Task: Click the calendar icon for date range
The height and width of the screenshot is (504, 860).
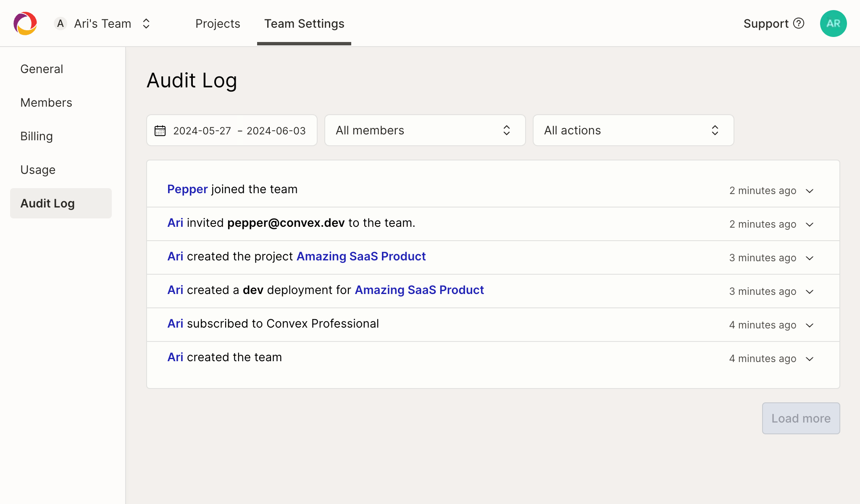Action: pyautogui.click(x=160, y=130)
